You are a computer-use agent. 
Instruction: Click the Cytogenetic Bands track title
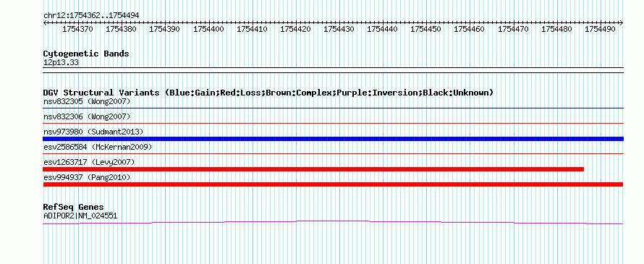pos(86,54)
